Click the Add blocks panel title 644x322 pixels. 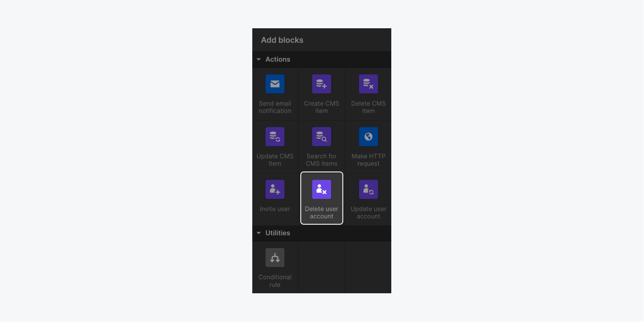pyautogui.click(x=282, y=40)
